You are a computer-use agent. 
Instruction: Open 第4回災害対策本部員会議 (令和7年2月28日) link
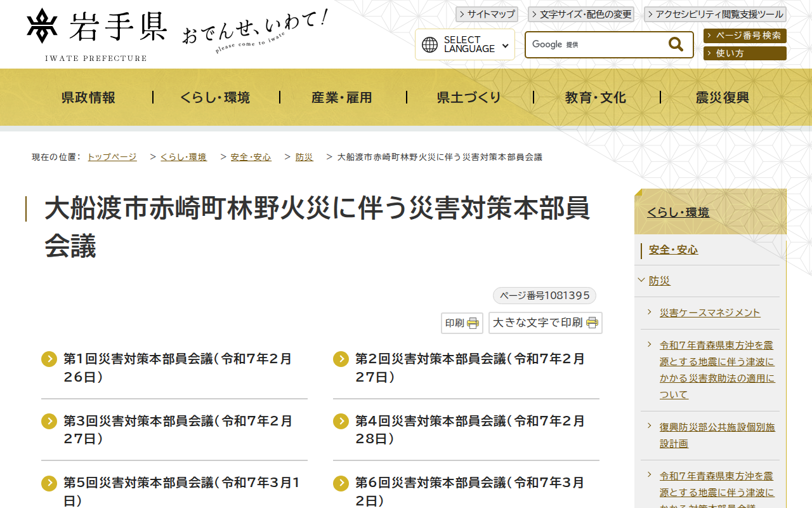(x=470, y=430)
